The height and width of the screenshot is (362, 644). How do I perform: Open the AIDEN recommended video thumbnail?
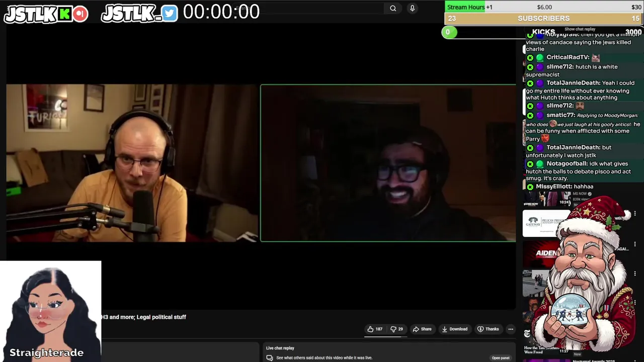click(546, 254)
